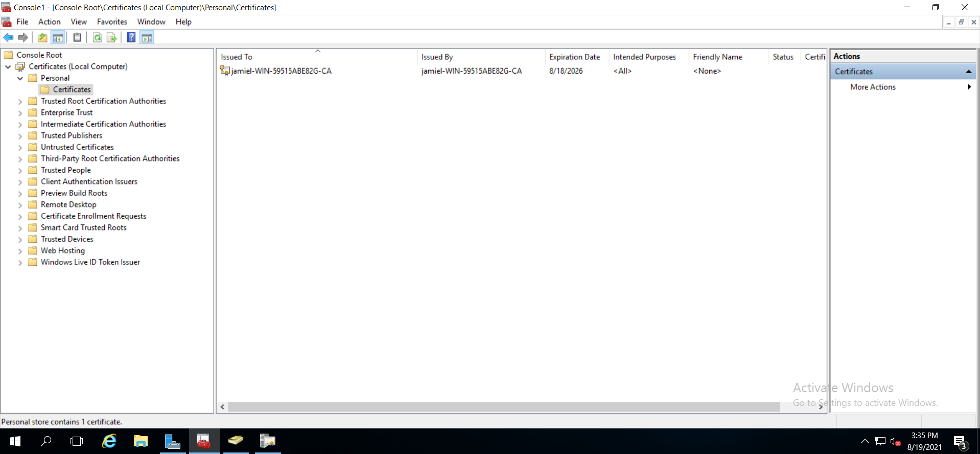Click the Back arrow toolbar icon
Image resolution: width=980 pixels, height=454 pixels.
click(8, 37)
